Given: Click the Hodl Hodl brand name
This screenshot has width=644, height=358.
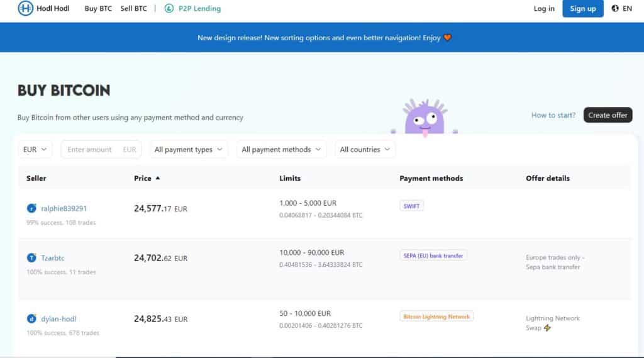Looking at the screenshot, I should point(53,8).
